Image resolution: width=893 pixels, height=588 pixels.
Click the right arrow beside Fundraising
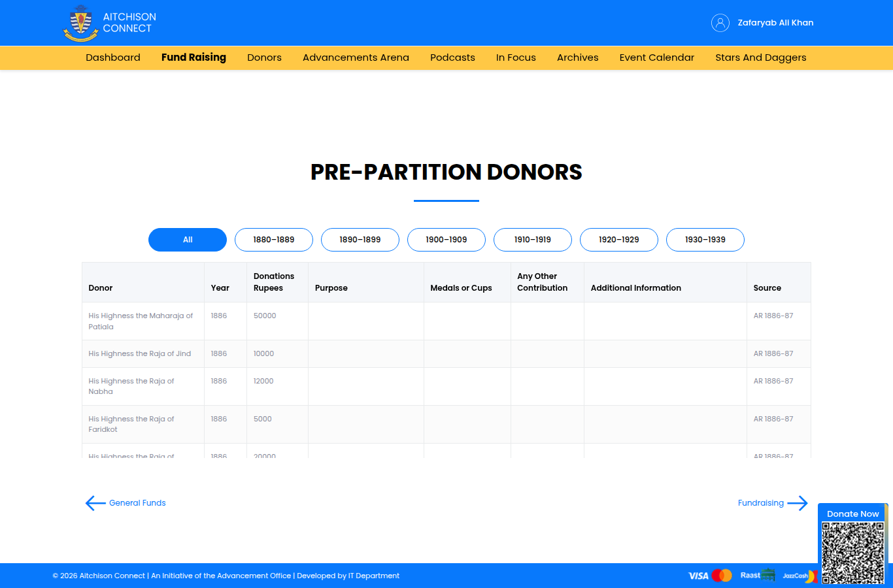coord(798,503)
